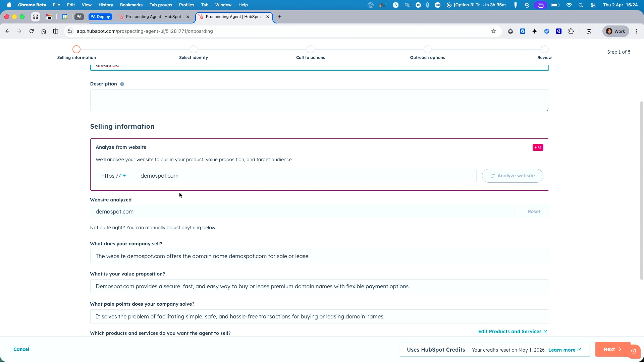Open Chrome's three-dot menu
The image size is (644, 362).
636,31
